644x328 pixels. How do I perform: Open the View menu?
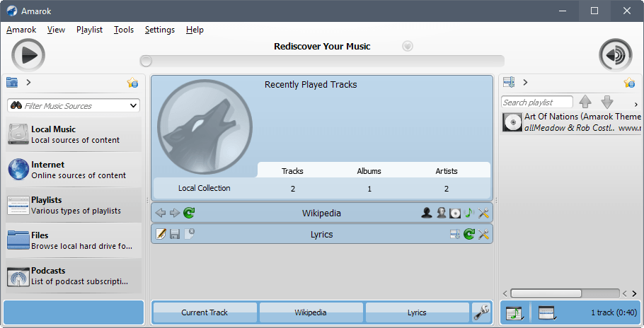[56, 30]
